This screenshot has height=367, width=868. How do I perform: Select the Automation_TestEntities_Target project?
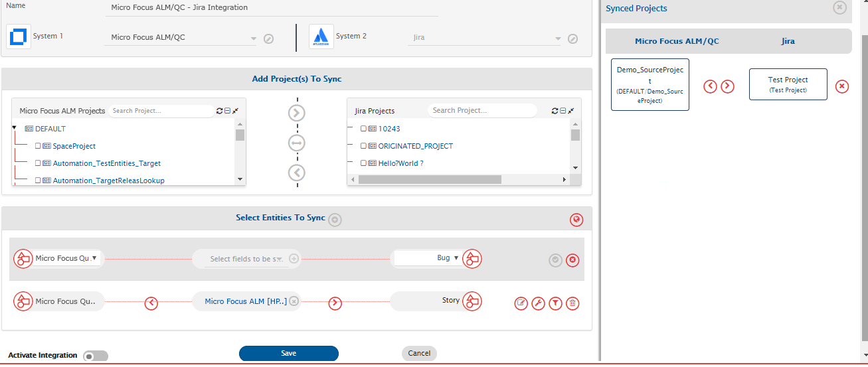(106, 163)
